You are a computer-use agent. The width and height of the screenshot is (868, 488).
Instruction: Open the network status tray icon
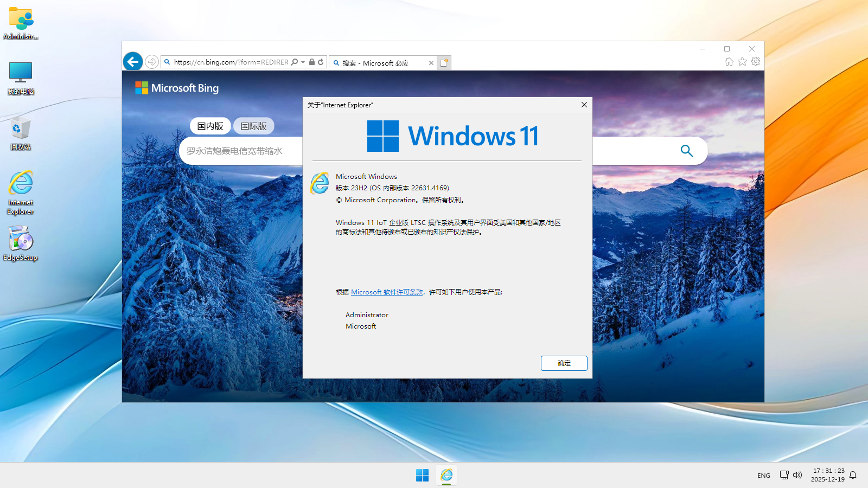(784, 475)
